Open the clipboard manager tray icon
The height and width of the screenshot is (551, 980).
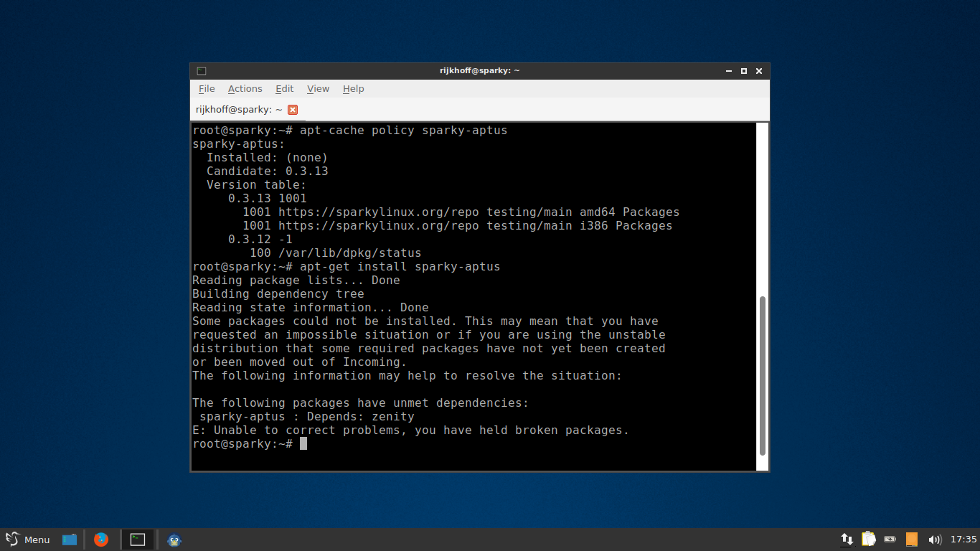click(869, 540)
